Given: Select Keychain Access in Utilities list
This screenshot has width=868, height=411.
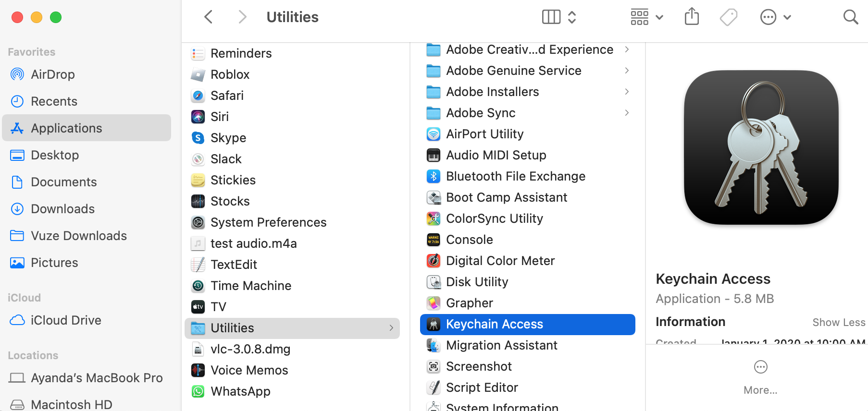Looking at the screenshot, I should pyautogui.click(x=528, y=324).
